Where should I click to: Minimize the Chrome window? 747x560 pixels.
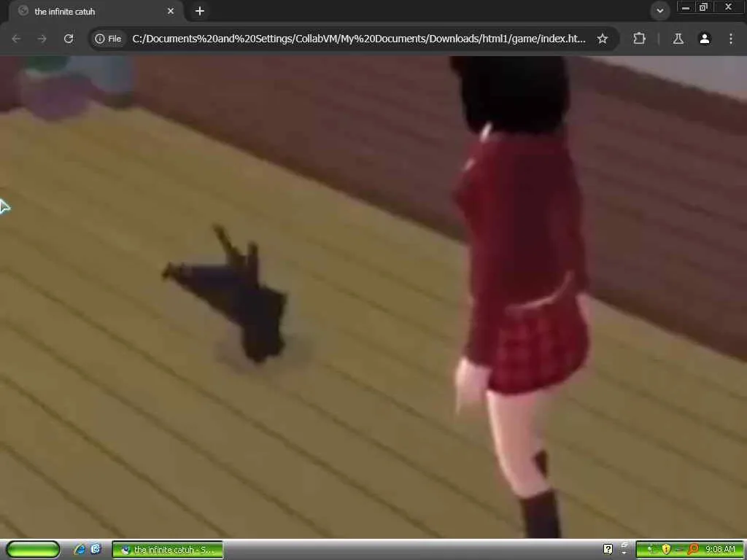point(686,7)
